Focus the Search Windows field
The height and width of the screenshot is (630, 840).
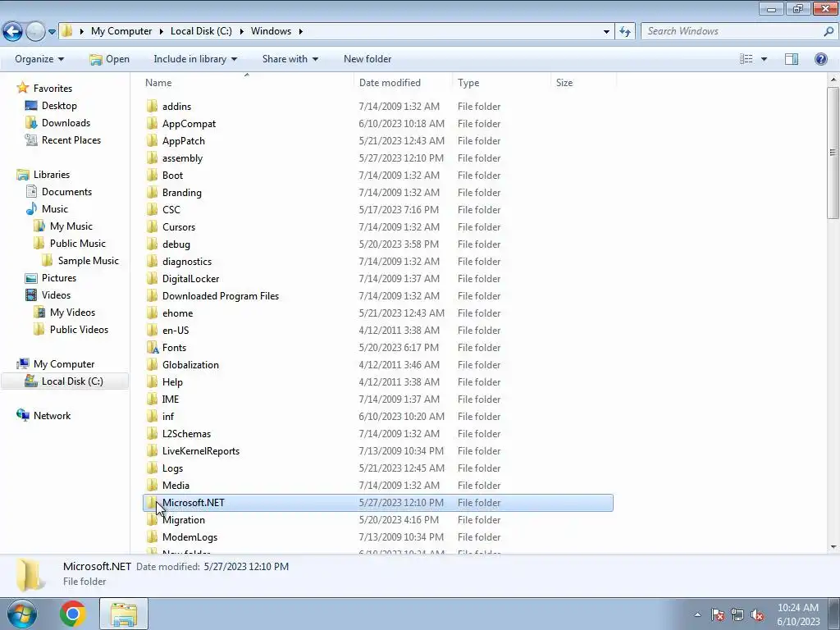pyautogui.click(x=733, y=31)
